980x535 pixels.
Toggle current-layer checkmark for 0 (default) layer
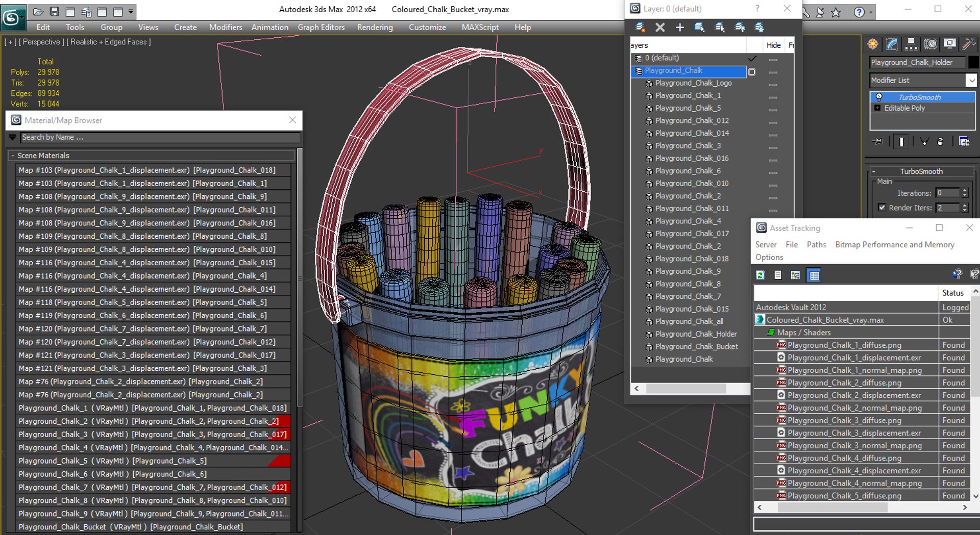click(x=752, y=58)
